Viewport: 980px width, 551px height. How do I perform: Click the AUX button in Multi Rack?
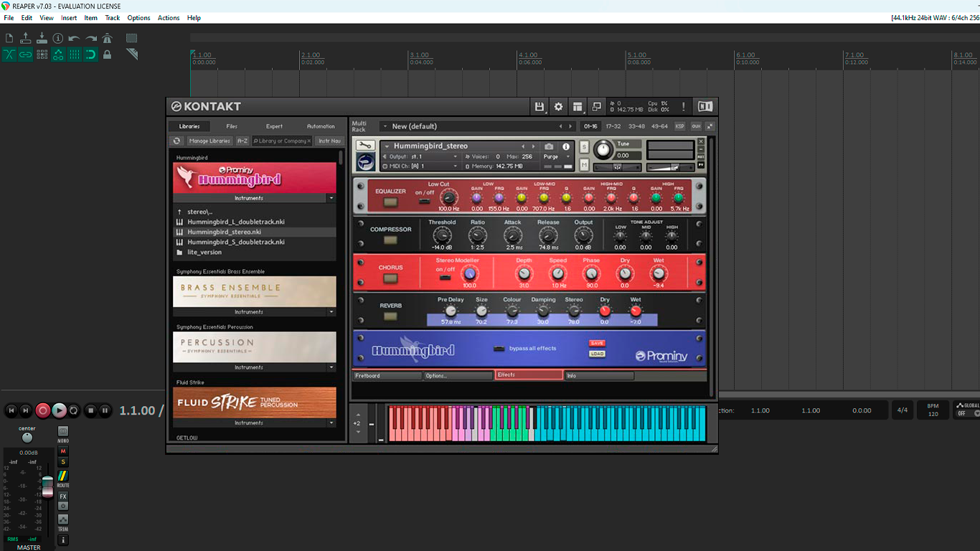pos(696,126)
